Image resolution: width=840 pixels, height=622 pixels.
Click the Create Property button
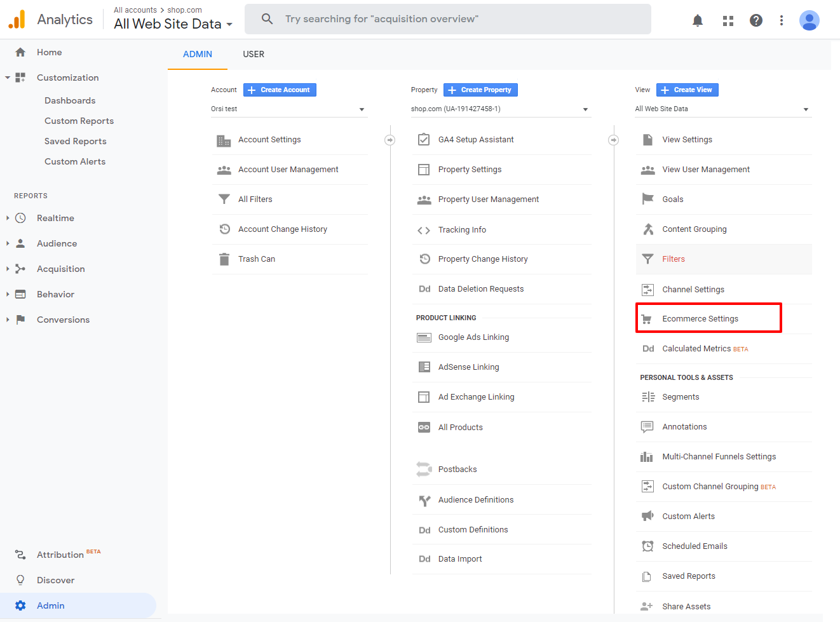point(480,90)
